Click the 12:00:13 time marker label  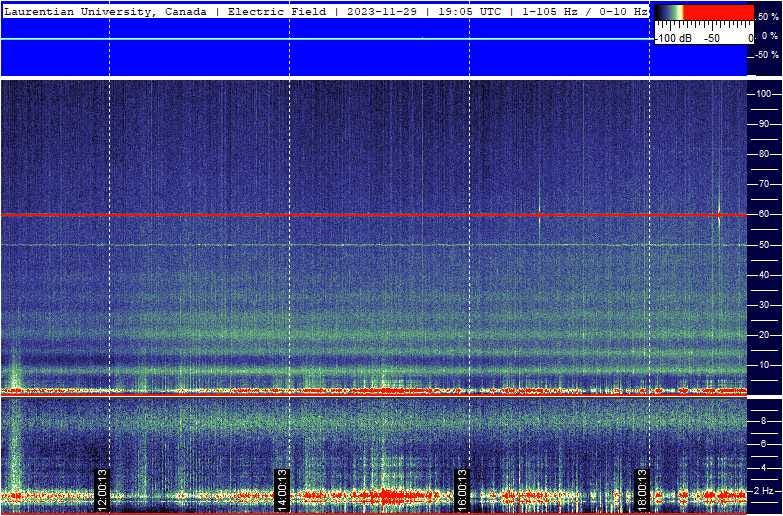[x=102, y=490]
